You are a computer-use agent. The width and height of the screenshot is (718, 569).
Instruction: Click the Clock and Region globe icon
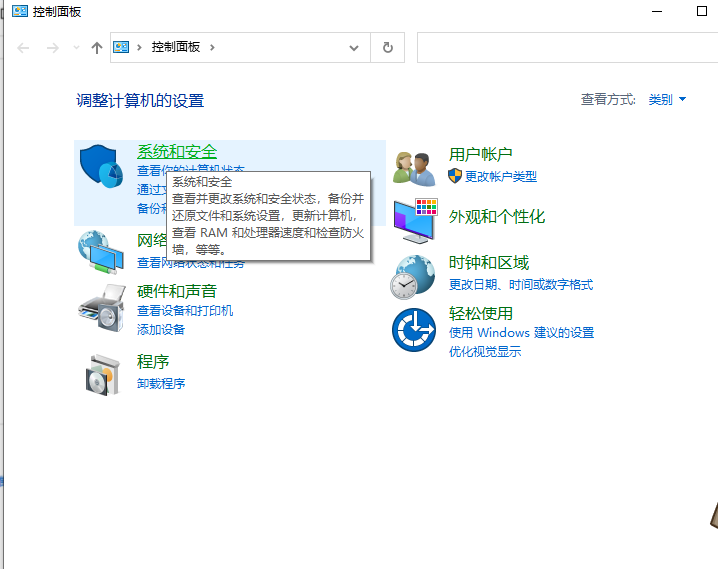coord(414,275)
